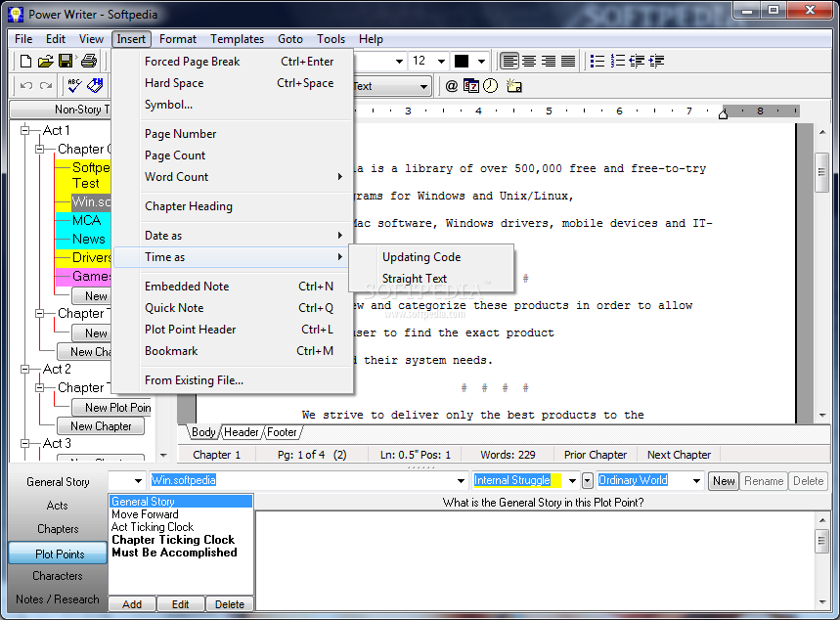Pick the black font color swatch

point(462,61)
